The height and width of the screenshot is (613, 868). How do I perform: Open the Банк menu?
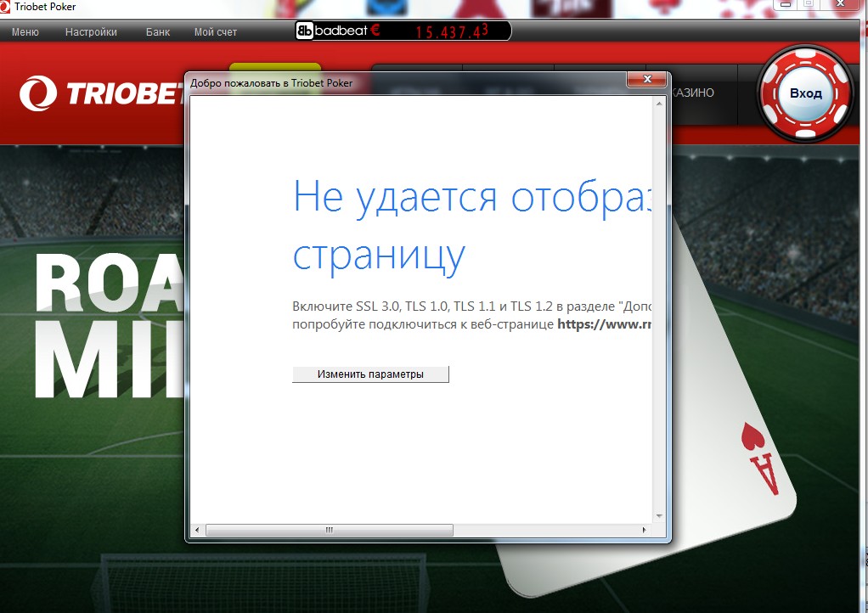158,32
